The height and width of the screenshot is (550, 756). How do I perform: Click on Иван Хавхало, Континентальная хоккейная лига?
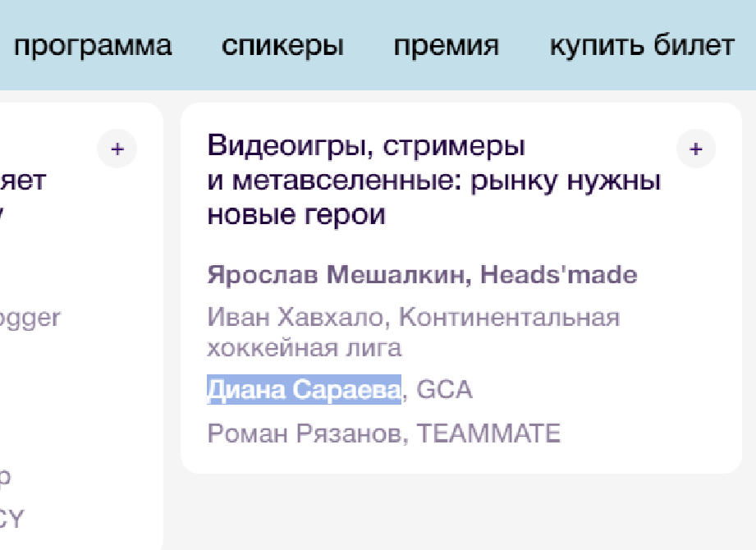point(414,332)
